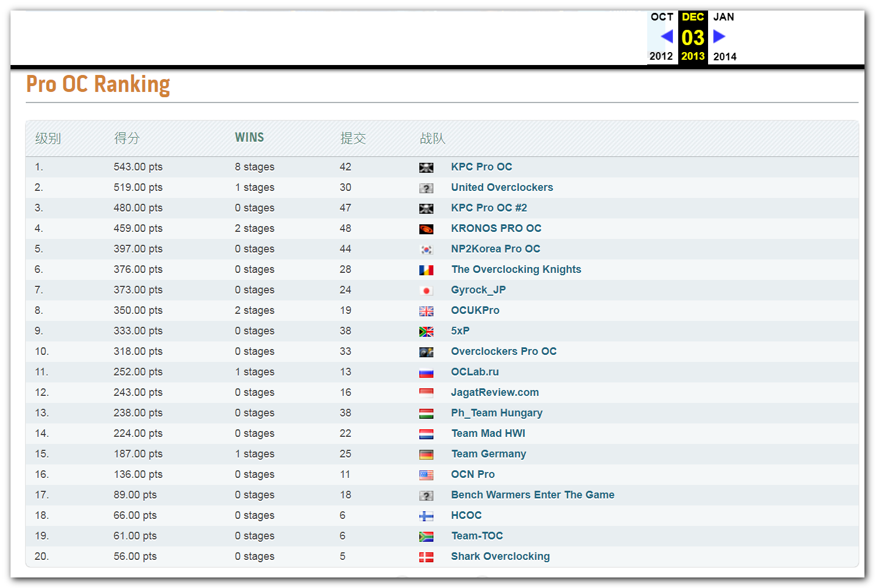Open the United Overclockers team link
Viewport: 875px width, 588px height.
coord(502,187)
